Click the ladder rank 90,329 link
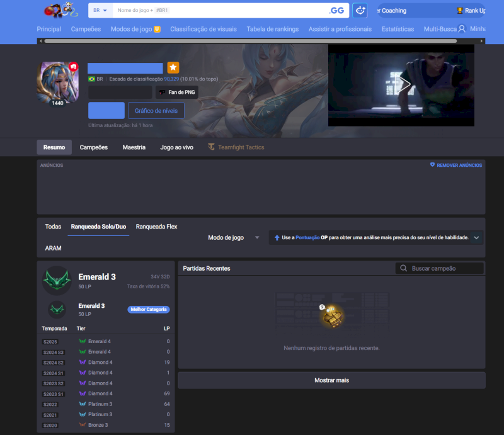The image size is (504, 435). 171,79
